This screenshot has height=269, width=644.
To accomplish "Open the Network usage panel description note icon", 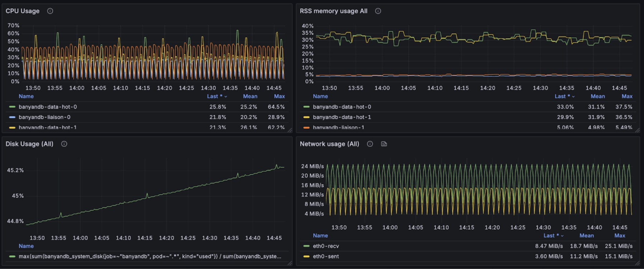I will [x=384, y=144].
